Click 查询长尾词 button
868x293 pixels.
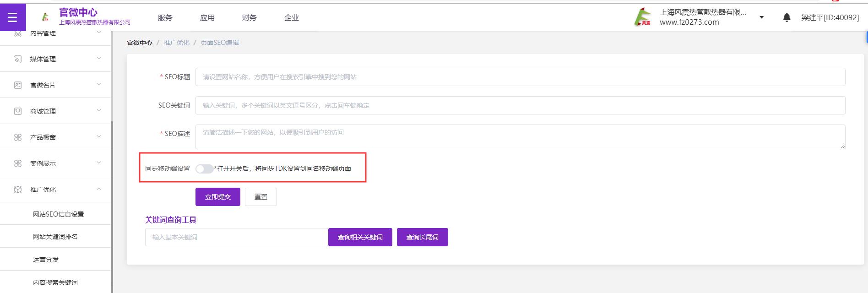pos(423,237)
